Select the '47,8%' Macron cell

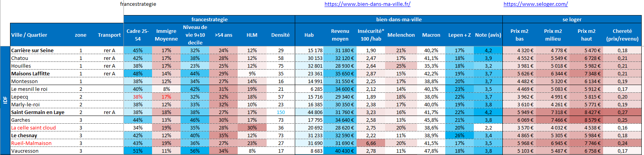[x=431, y=151]
